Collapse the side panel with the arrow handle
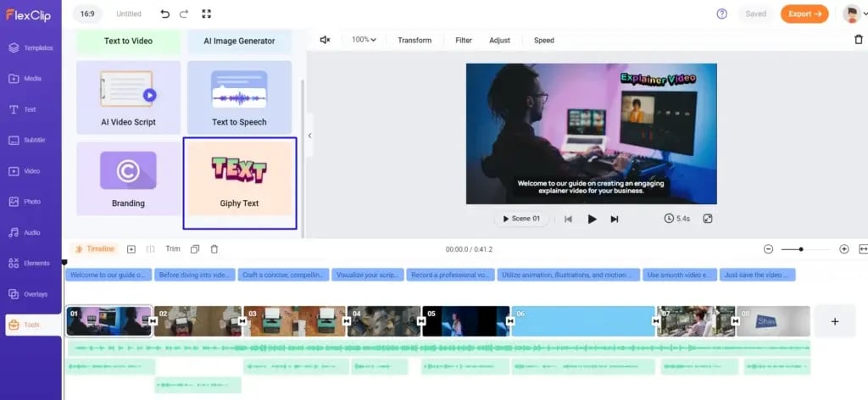 [309, 136]
